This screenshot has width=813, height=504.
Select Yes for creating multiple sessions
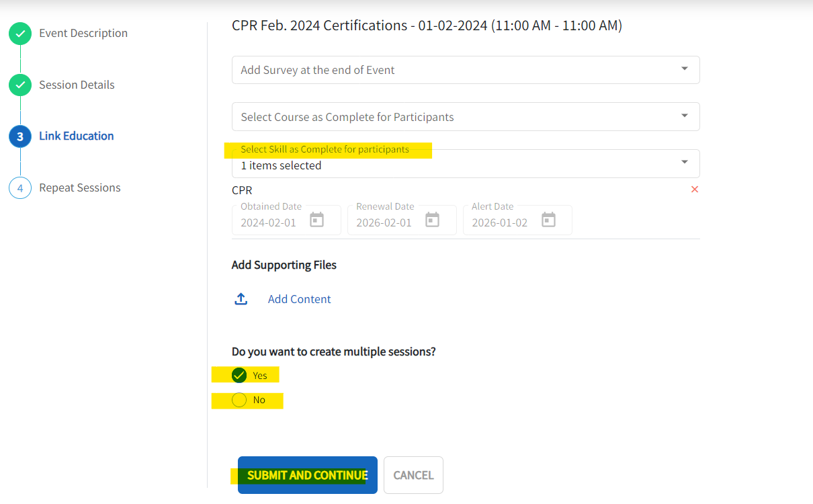click(x=239, y=375)
